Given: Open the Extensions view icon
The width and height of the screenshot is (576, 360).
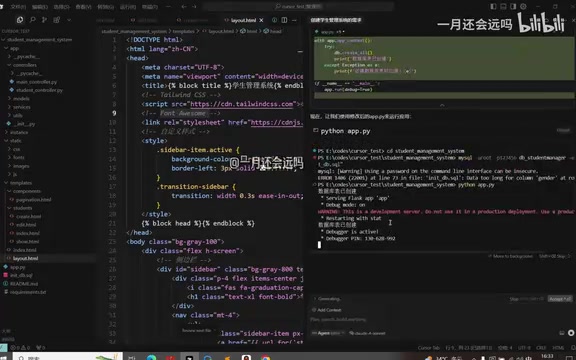Looking at the screenshot, I should click(x=56, y=20).
